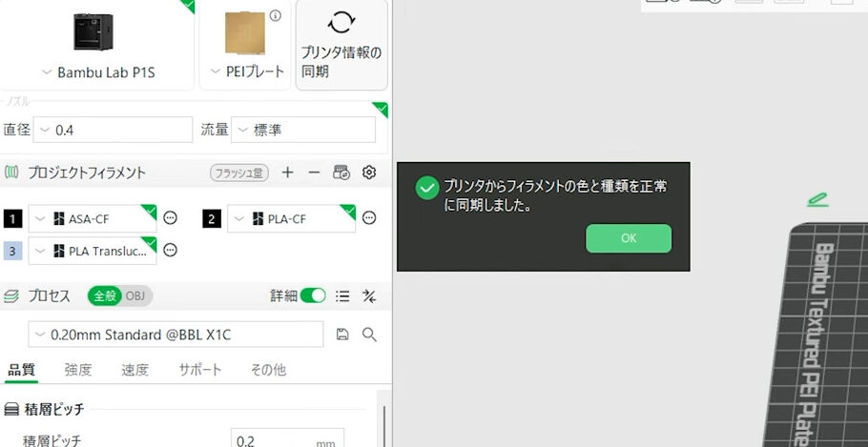This screenshot has width=868, height=447.
Task: Switch to the 速度 tab
Action: [135, 370]
